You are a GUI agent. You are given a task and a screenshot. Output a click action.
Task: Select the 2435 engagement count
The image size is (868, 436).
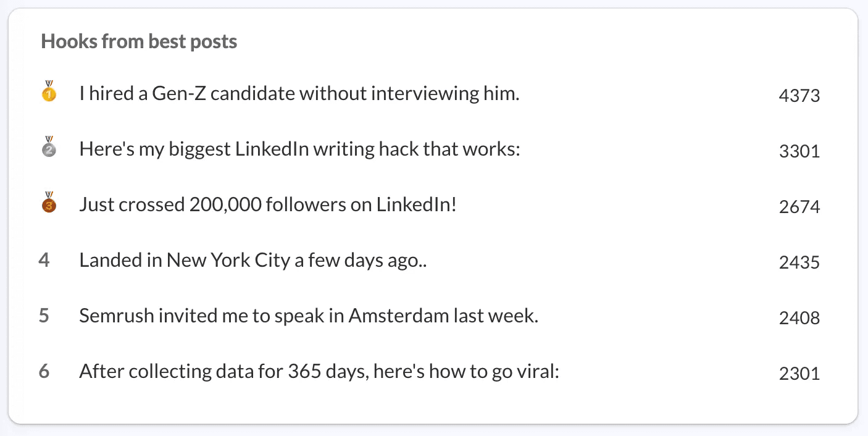tap(799, 262)
